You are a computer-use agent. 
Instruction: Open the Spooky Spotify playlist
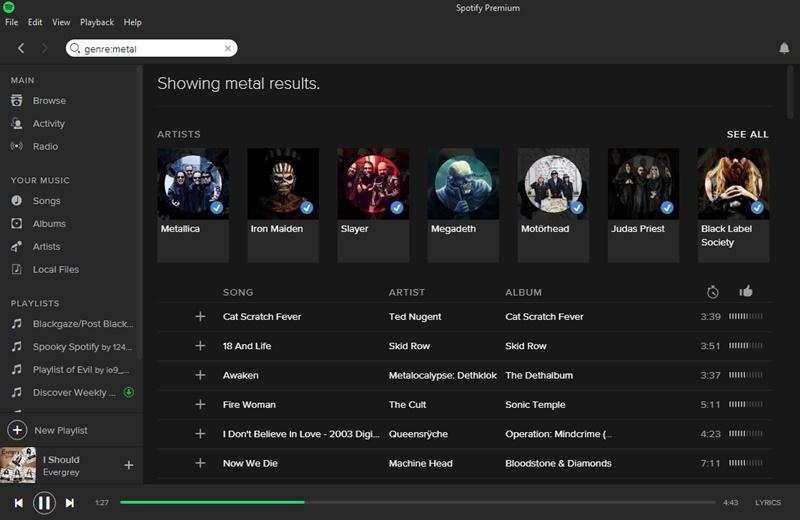point(82,346)
